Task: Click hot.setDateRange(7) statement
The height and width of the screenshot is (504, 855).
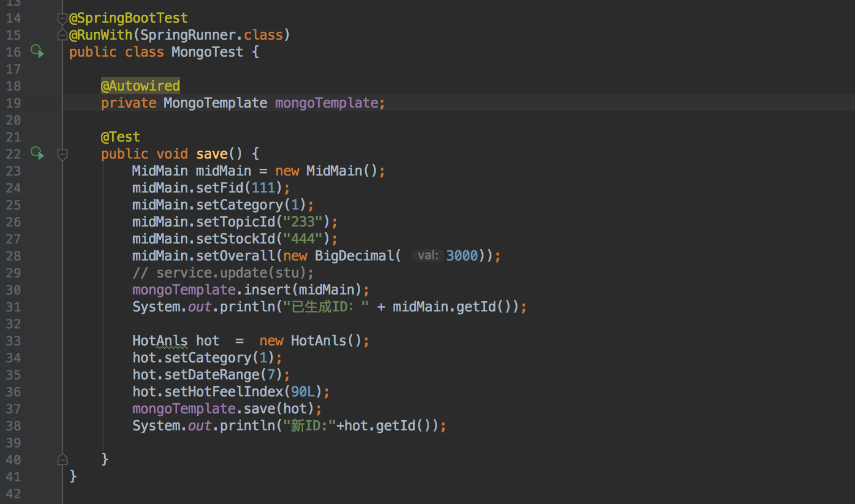Action: point(211,375)
